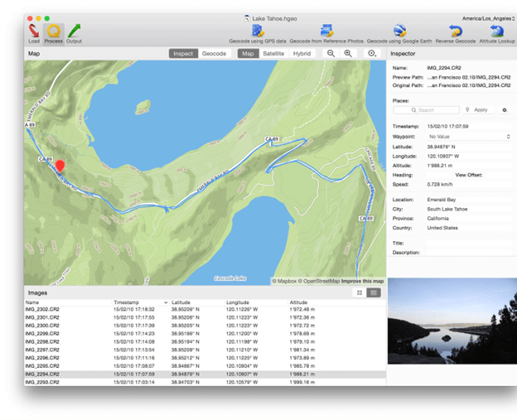The height and width of the screenshot is (420, 517).
Task: Open the Output arrow icon
Action: (x=75, y=31)
